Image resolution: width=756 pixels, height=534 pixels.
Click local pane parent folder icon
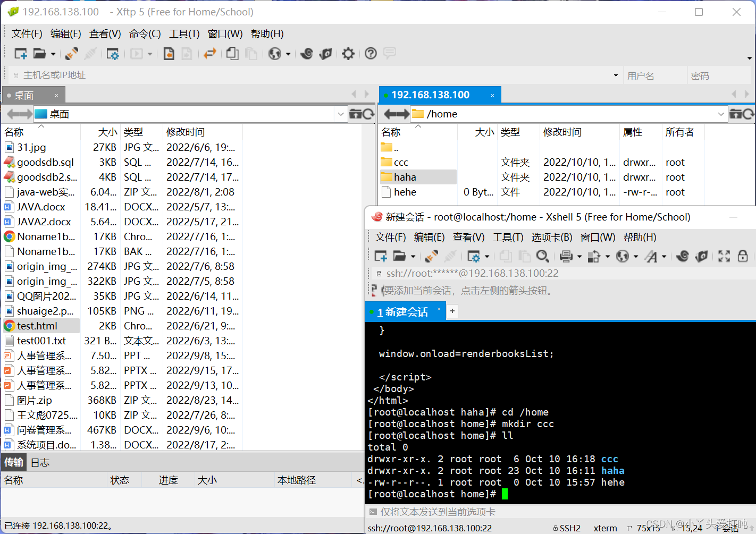tap(356, 114)
